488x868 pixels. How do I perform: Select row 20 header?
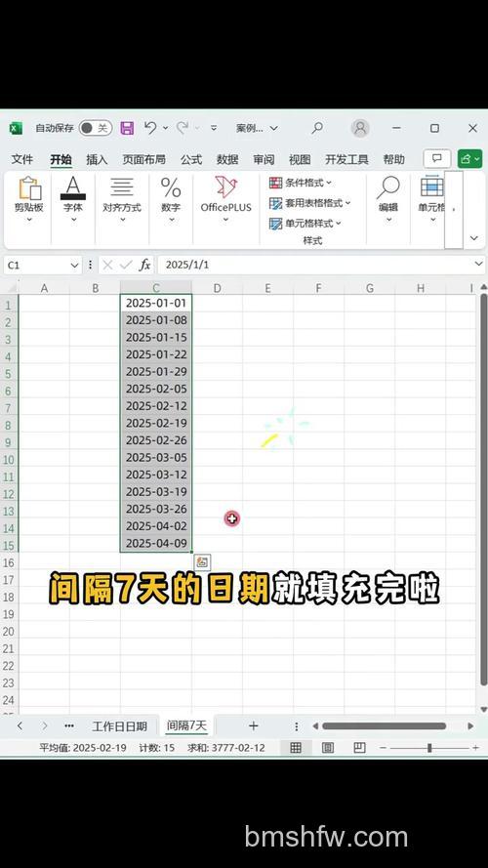pos(9,632)
